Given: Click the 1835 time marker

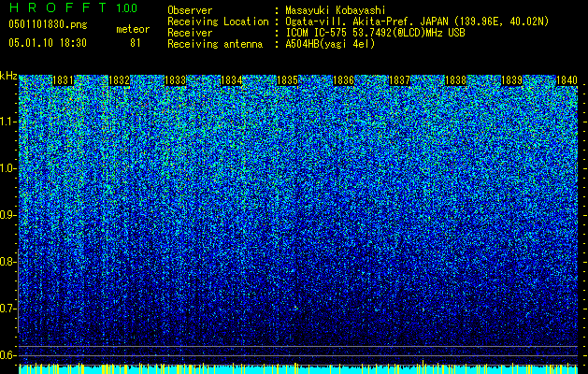Looking at the screenshot, I should pyautogui.click(x=287, y=80).
